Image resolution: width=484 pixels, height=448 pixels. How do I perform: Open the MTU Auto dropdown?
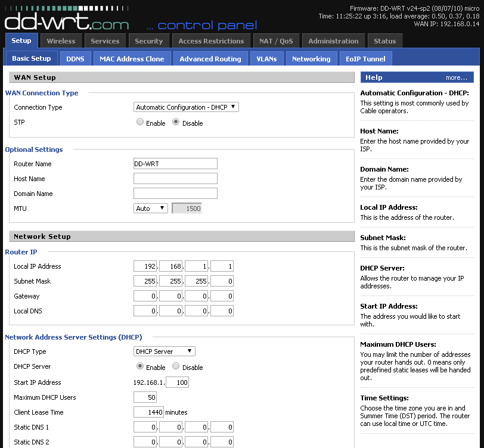151,209
